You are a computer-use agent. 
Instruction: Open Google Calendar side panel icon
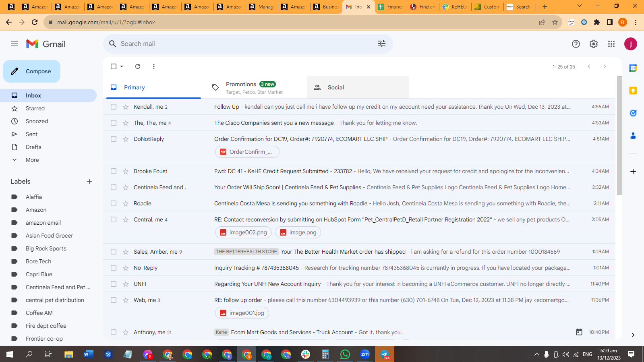tap(633, 68)
